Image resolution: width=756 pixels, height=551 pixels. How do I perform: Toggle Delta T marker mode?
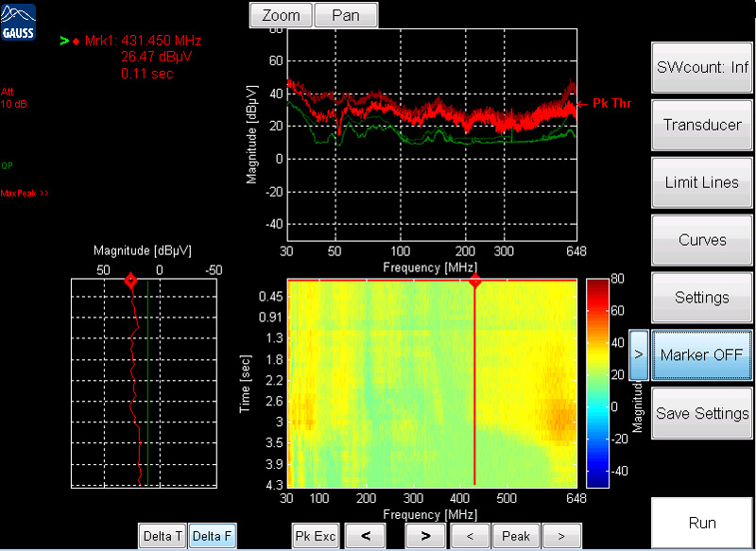[x=163, y=536]
